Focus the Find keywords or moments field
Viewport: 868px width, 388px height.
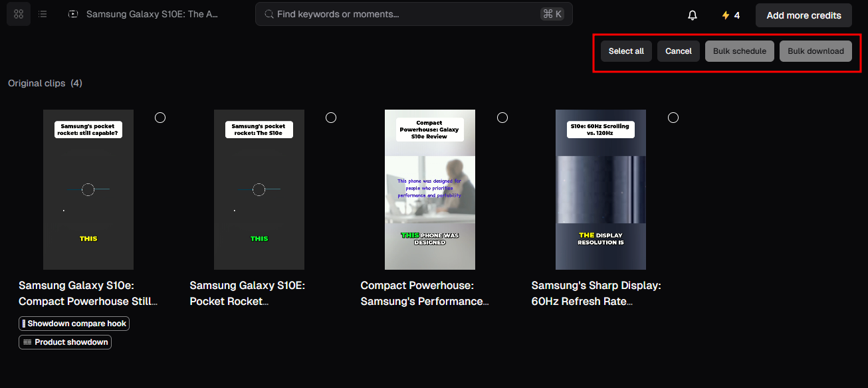pyautogui.click(x=413, y=14)
